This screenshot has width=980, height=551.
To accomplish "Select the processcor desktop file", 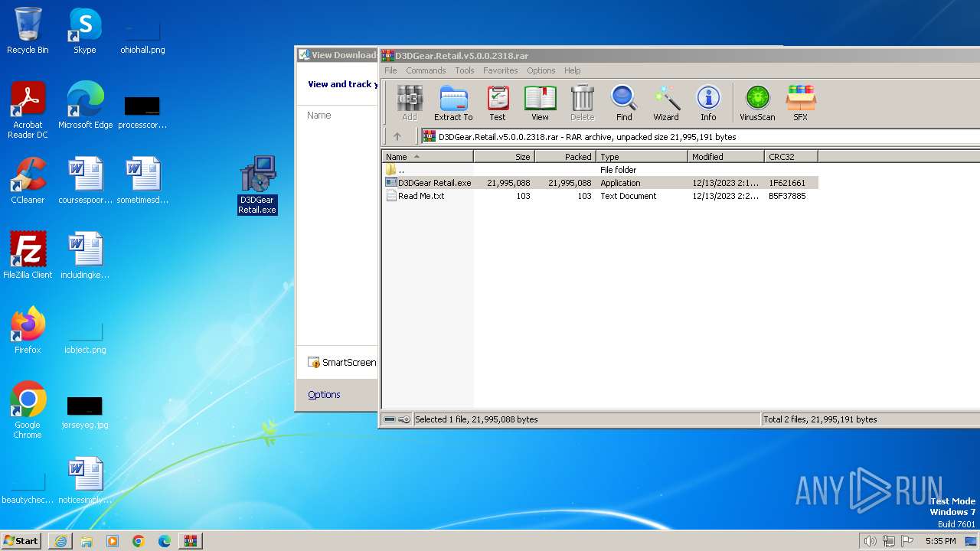I will click(142, 112).
